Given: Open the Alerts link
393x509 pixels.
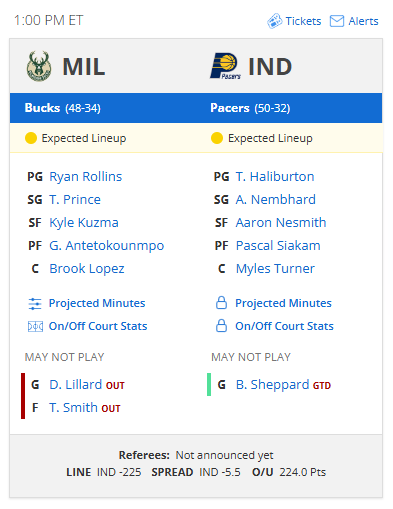Looking at the screenshot, I should [x=363, y=21].
